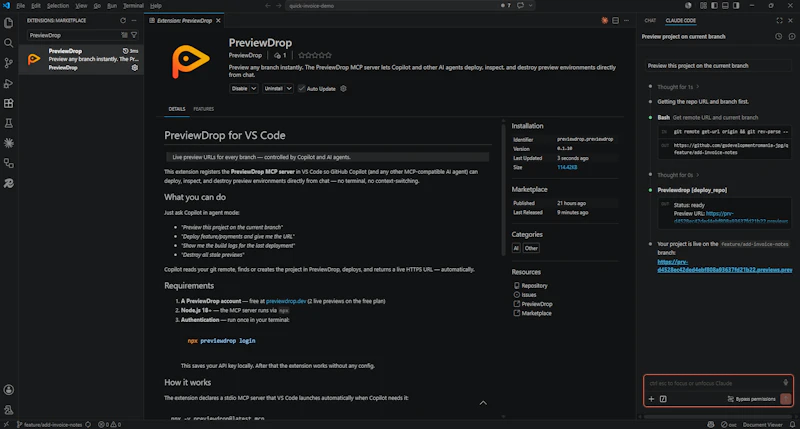800x429 pixels.
Task: Open the previewdrop.dev link
Action: pos(286,301)
